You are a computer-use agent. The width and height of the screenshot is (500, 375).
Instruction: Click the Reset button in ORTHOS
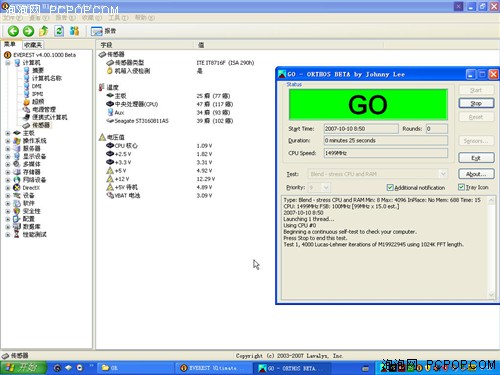[x=476, y=117]
